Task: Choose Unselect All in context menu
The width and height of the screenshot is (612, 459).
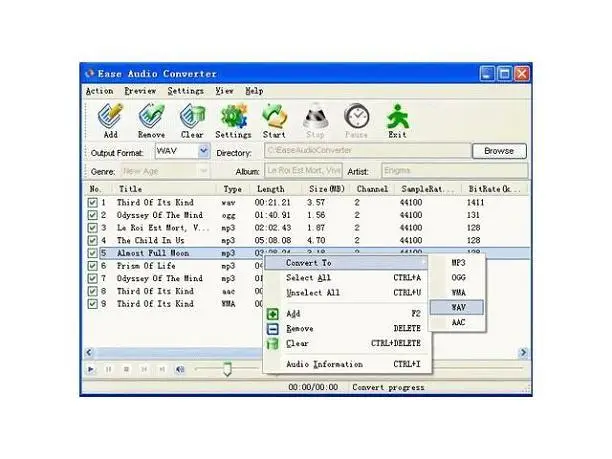Action: (x=347, y=293)
